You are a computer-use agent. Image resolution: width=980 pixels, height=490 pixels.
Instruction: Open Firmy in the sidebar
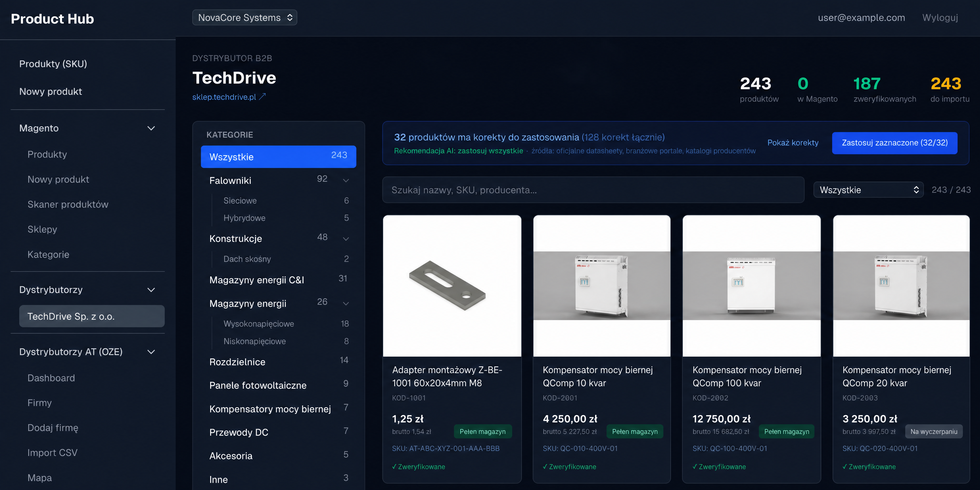40,403
